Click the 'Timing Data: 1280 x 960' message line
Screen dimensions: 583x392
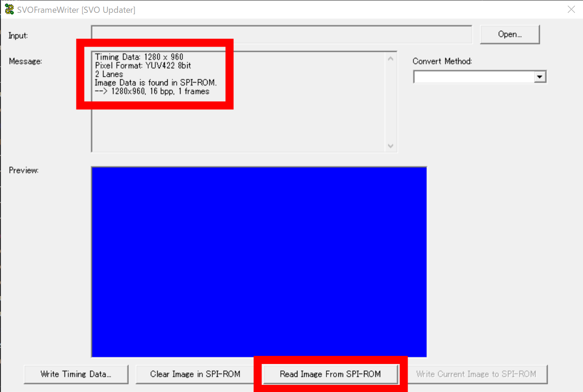pyautogui.click(x=139, y=57)
